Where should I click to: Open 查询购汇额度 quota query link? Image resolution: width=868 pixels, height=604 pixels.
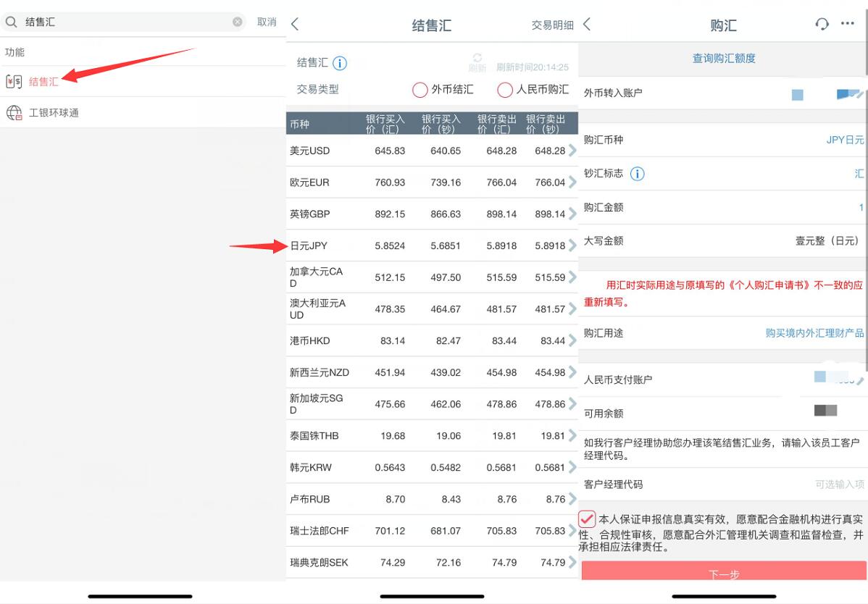(724, 58)
